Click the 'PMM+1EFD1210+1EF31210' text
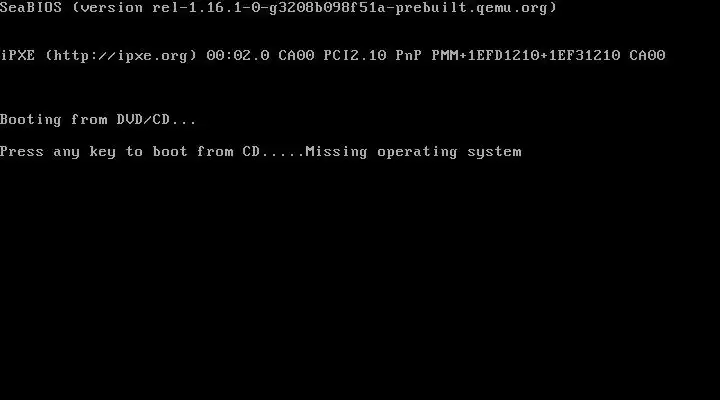 526,55
